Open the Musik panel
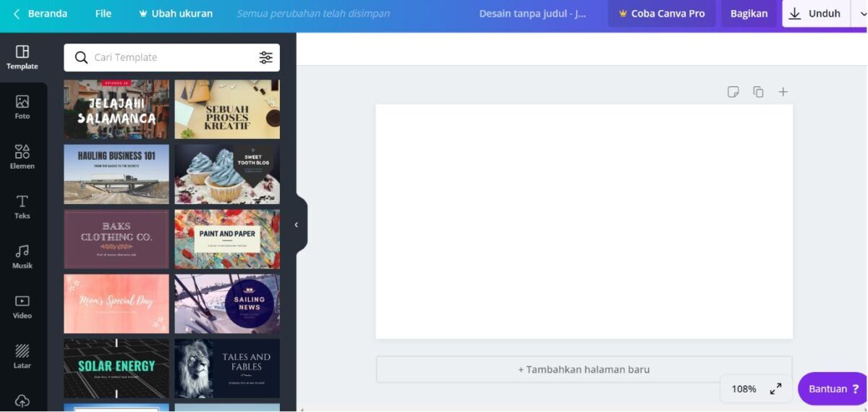The height and width of the screenshot is (412, 868). (x=22, y=256)
